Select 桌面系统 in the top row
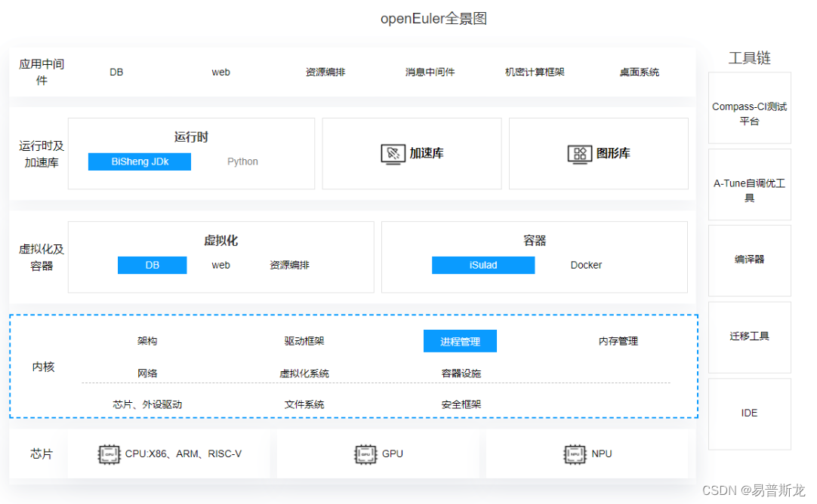 pos(638,72)
